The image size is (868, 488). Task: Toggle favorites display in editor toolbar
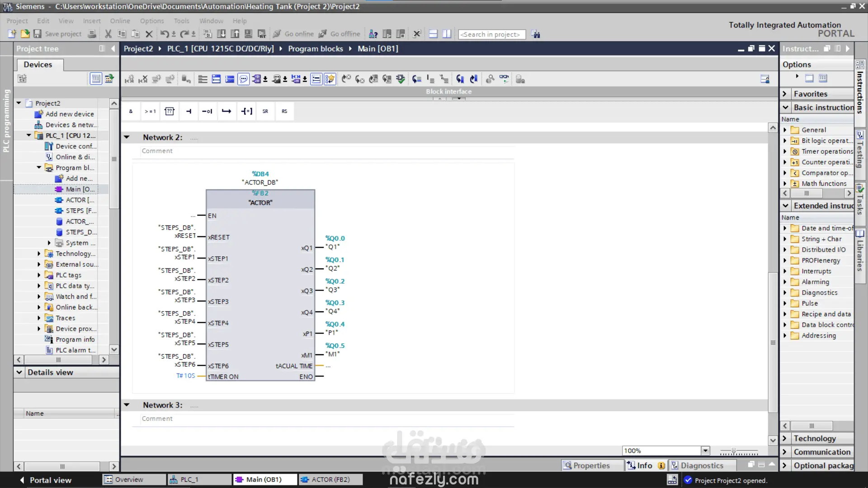coord(330,80)
